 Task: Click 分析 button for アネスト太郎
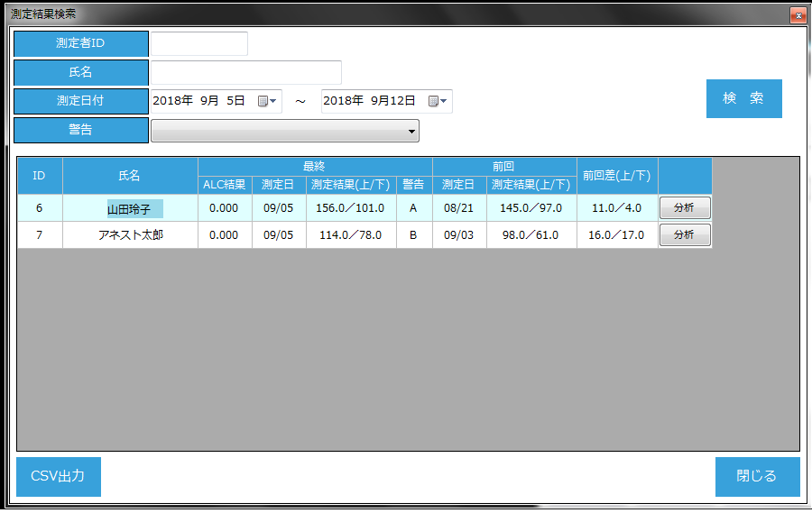tap(685, 235)
